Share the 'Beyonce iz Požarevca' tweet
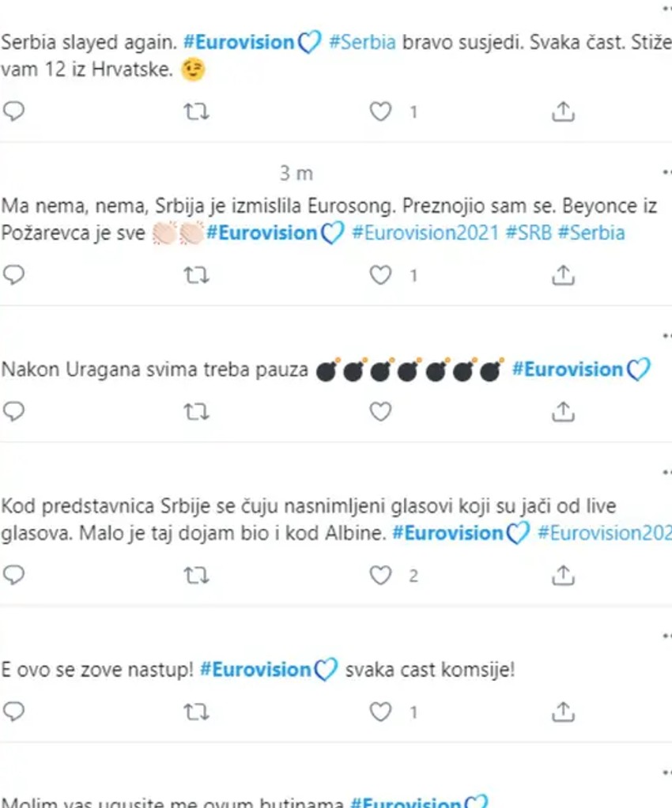This screenshot has height=808, width=672. 562,275
